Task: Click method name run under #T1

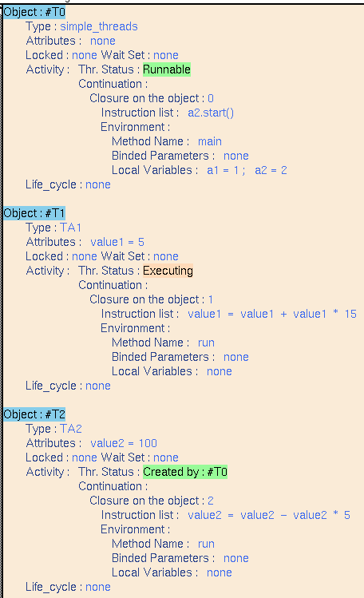Action: click(x=206, y=343)
